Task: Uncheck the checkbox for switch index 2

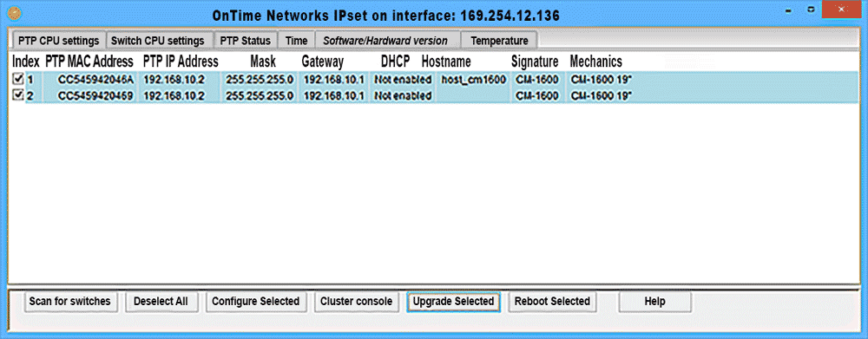Action: (x=17, y=95)
